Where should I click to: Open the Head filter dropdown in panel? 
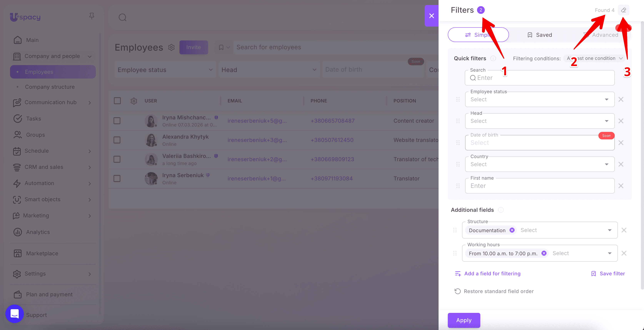[x=540, y=121]
